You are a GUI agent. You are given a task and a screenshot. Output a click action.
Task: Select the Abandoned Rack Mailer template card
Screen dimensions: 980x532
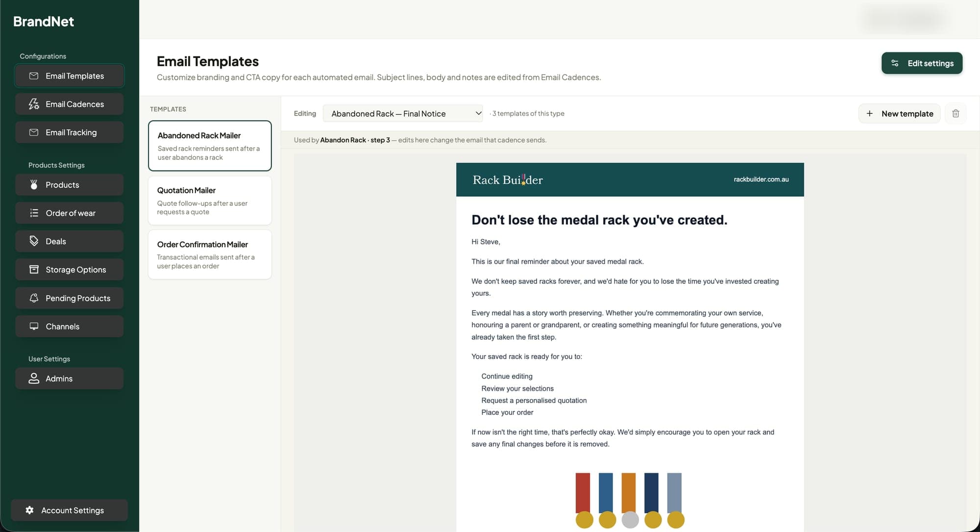point(210,146)
